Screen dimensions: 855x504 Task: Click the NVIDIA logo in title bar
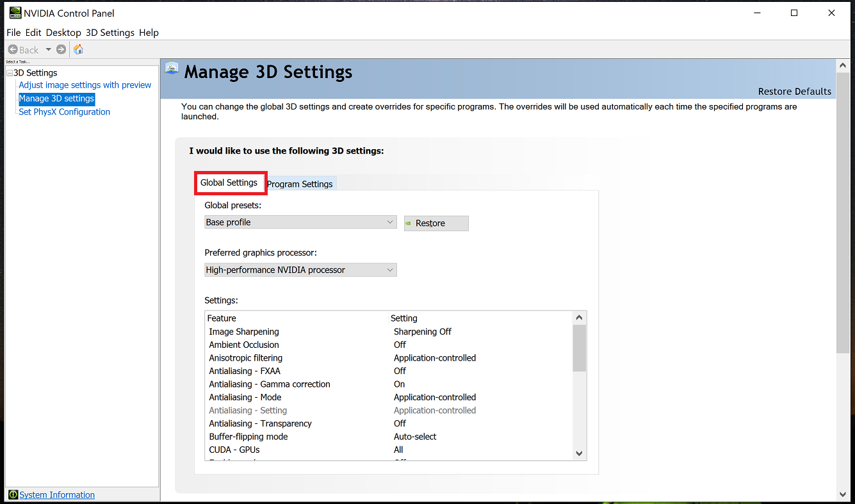15,13
